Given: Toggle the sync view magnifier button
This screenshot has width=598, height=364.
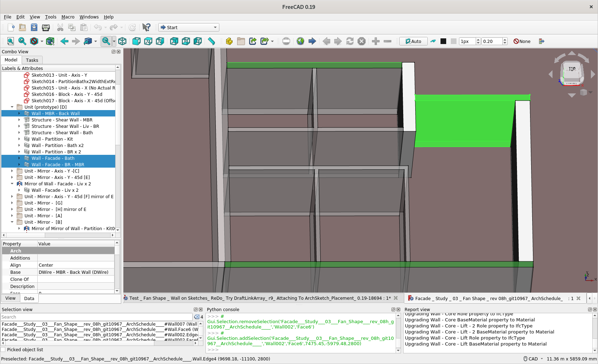Looking at the screenshot, I should coord(106,41).
